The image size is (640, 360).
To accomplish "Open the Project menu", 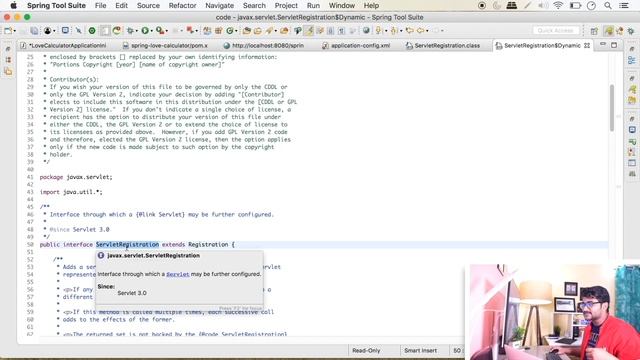I will coord(286,6).
